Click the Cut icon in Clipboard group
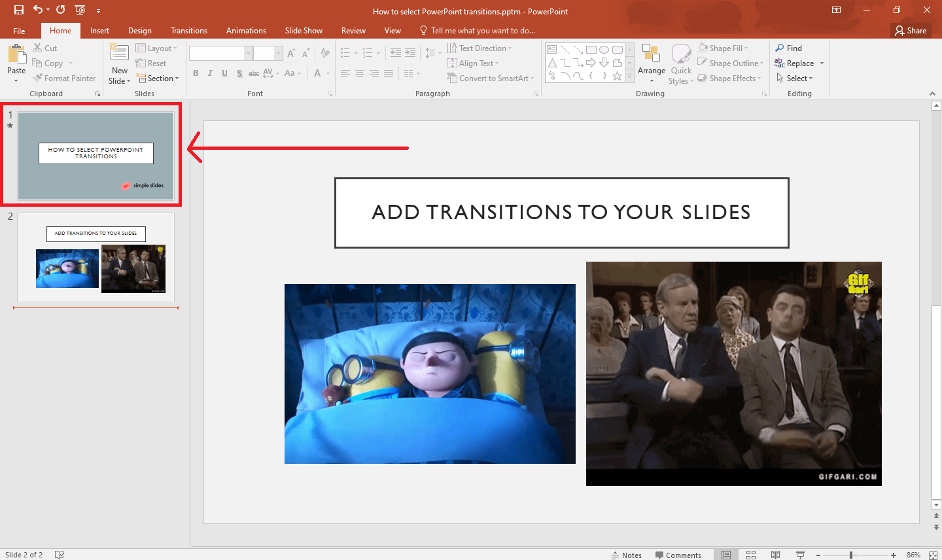942x560 pixels. pyautogui.click(x=38, y=47)
